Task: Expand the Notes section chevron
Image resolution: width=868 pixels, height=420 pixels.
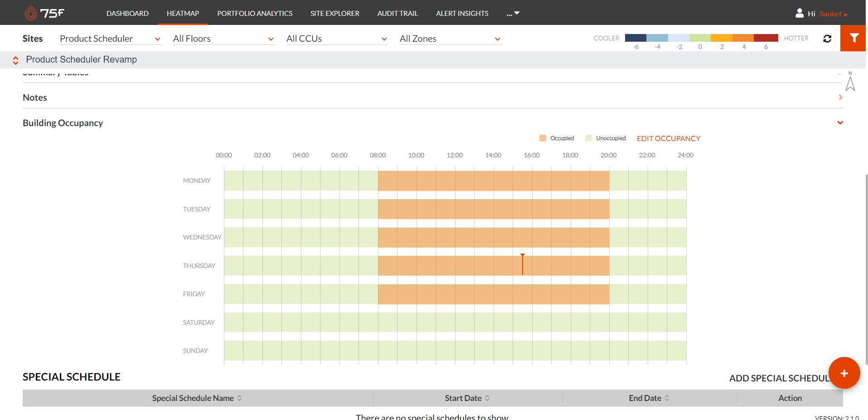Action: (x=840, y=98)
